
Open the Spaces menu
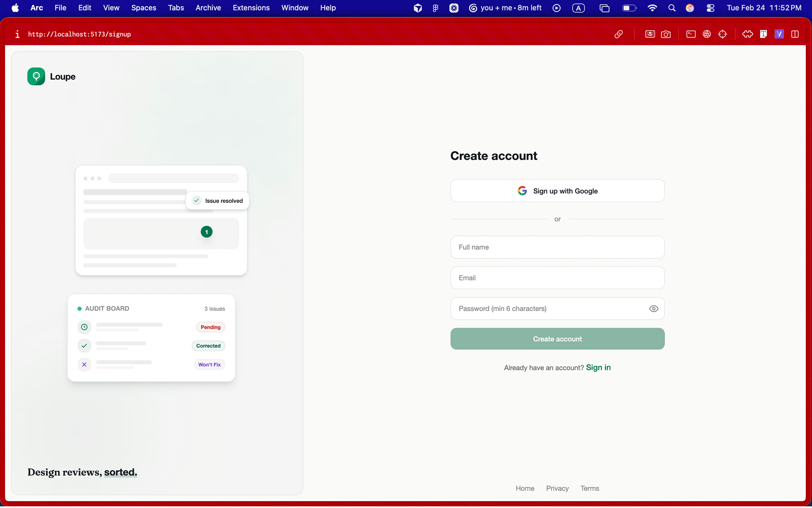pos(144,8)
